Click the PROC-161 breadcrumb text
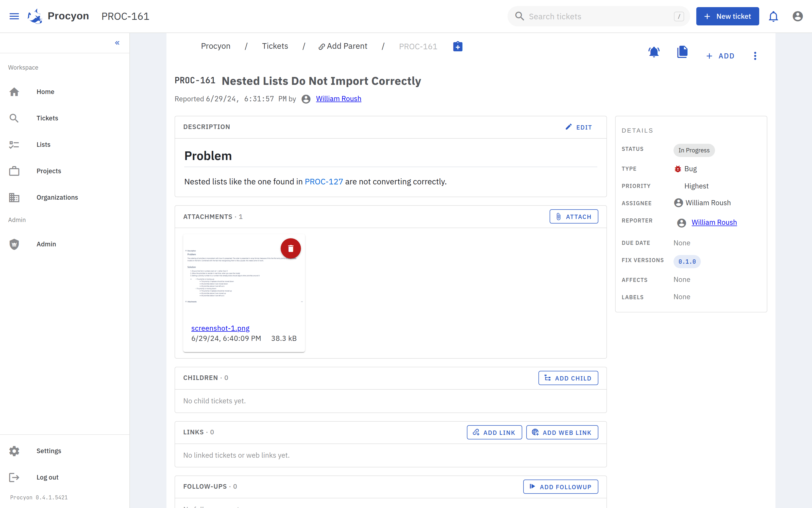This screenshot has width=812, height=508. point(418,46)
